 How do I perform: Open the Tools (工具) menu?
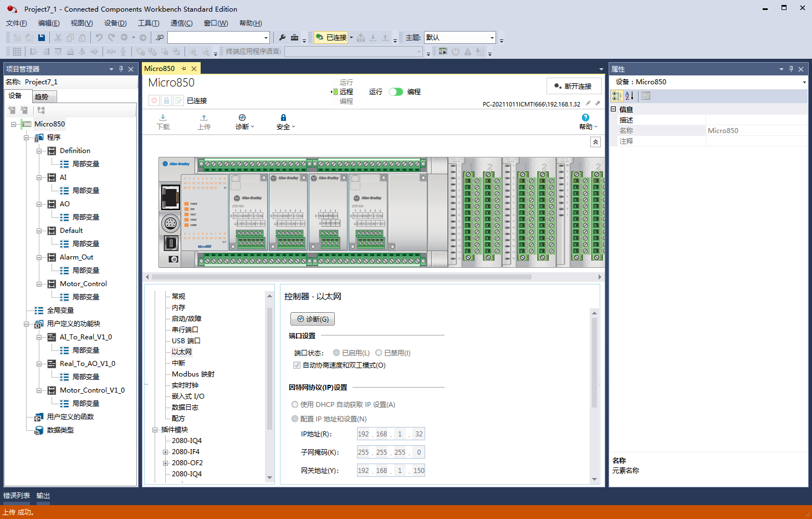click(x=148, y=23)
